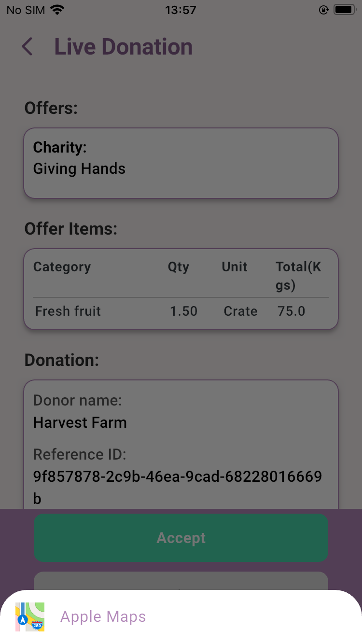Click the Apple Maps app icon
The image size is (362, 644).
tap(30, 616)
